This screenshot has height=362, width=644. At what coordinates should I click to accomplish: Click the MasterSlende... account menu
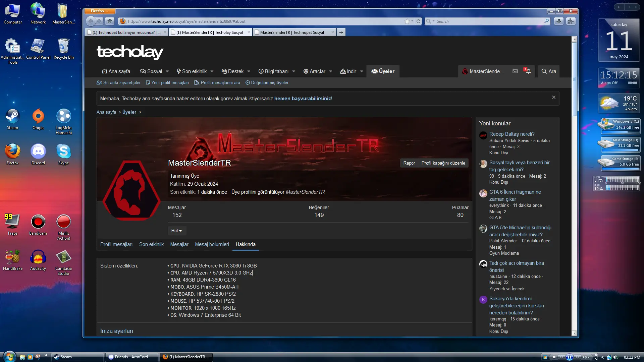coord(483,71)
